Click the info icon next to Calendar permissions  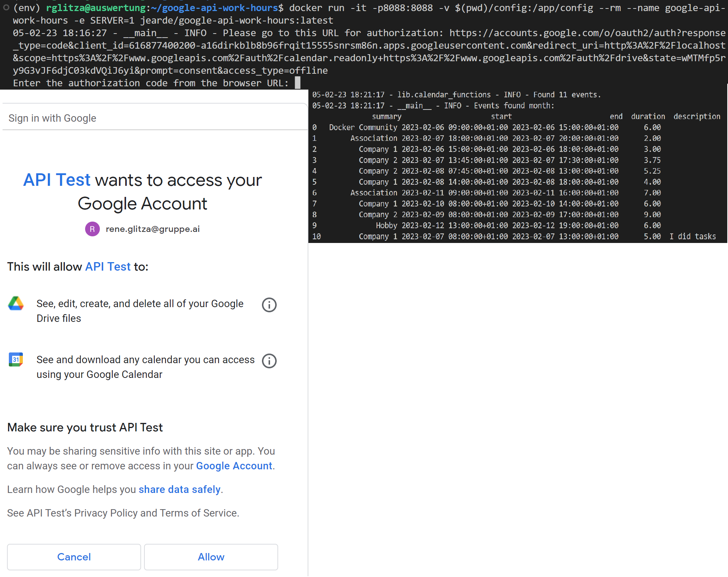[x=269, y=359]
